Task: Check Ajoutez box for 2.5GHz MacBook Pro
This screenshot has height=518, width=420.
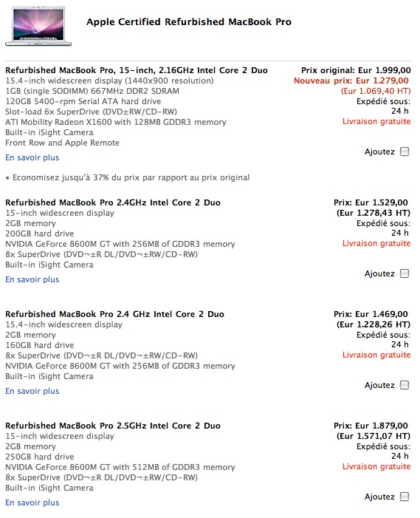Action: 404,497
